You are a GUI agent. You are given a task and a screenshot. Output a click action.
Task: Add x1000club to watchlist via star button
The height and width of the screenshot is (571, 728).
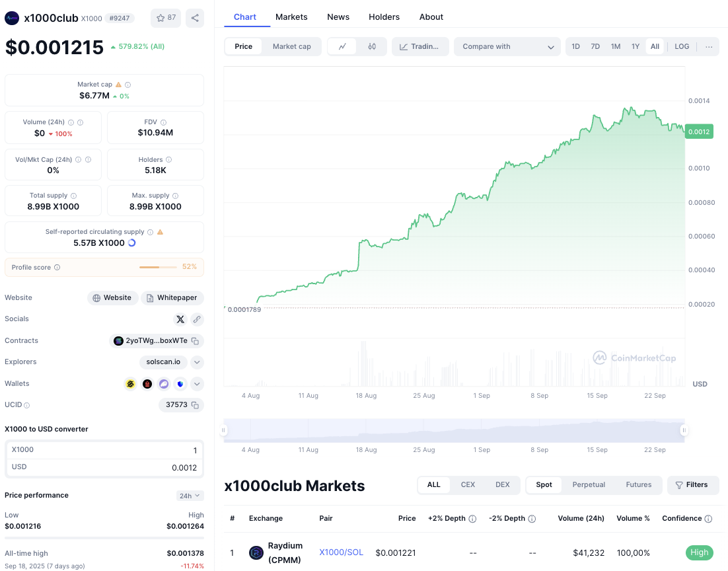[166, 18]
